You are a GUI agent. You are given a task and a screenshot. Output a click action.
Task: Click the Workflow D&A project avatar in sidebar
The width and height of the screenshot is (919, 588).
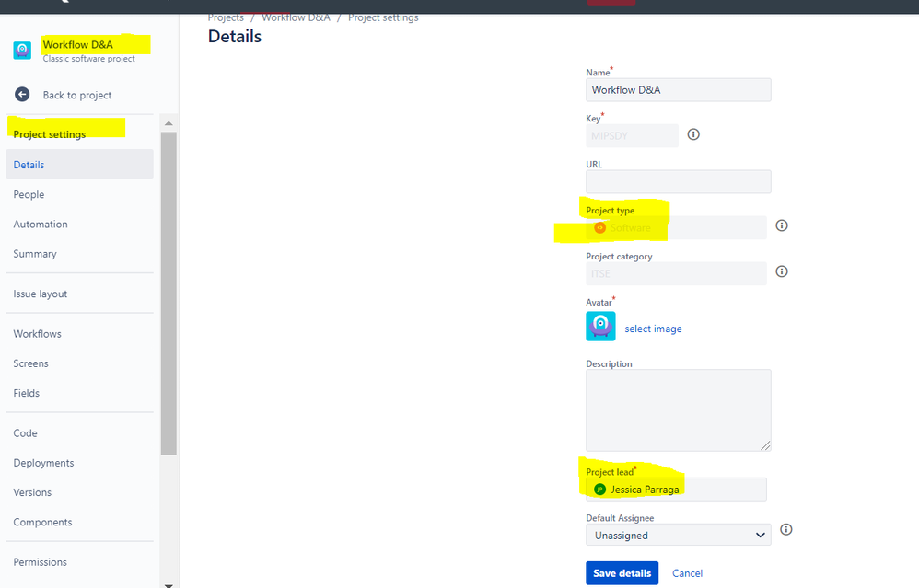pyautogui.click(x=22, y=51)
